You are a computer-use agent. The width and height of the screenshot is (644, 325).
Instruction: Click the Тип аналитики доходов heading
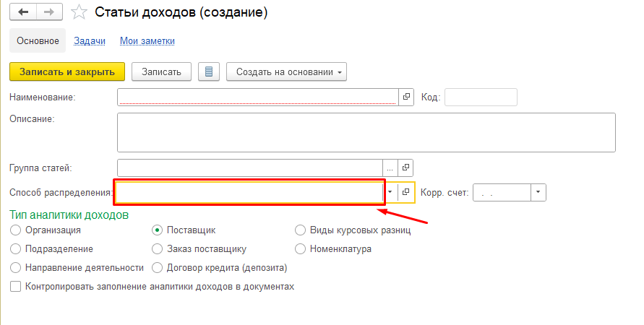point(69,214)
